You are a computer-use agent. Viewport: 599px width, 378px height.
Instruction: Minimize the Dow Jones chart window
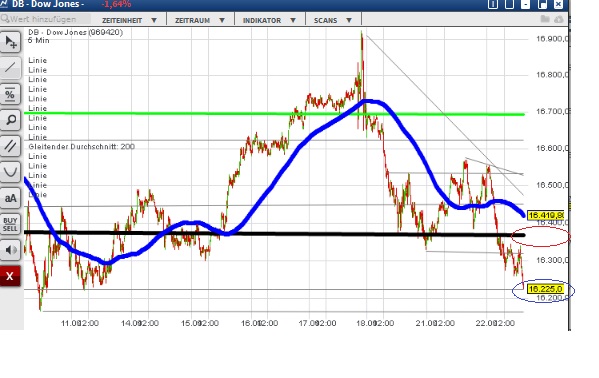pos(526,4)
